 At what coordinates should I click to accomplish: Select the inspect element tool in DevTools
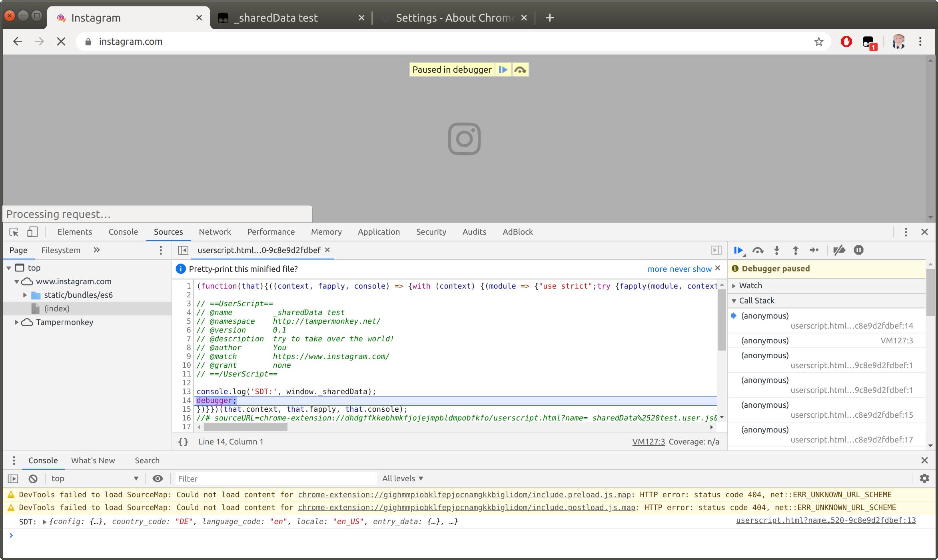click(13, 232)
